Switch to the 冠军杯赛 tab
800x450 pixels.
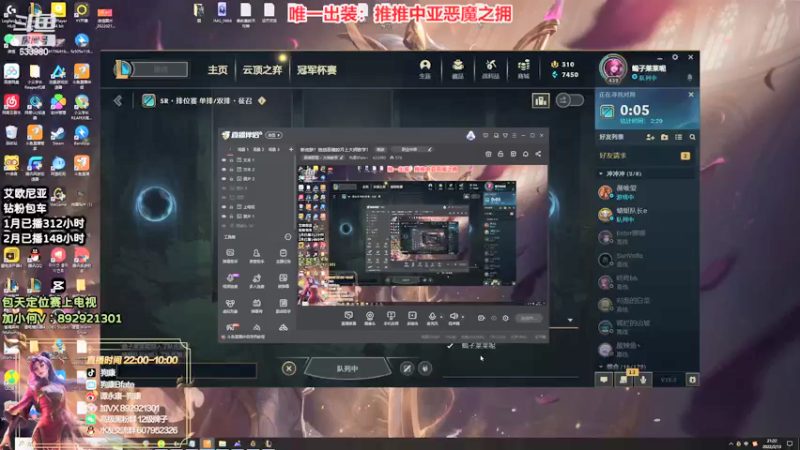point(317,70)
